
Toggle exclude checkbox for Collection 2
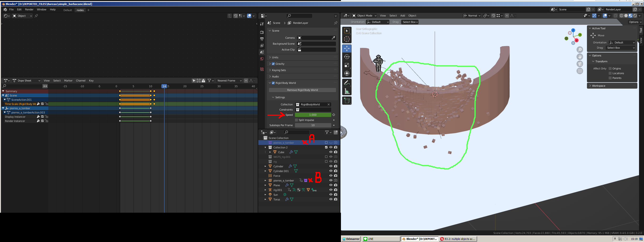326,147
